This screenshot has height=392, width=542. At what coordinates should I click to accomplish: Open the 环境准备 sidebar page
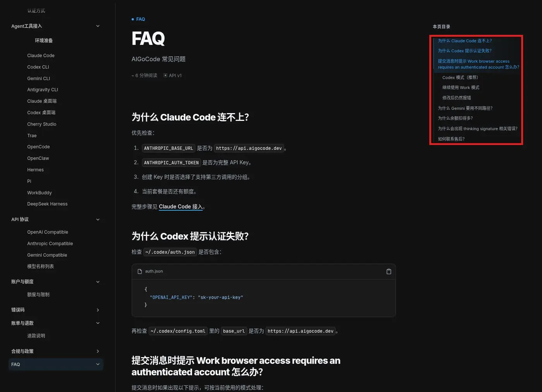point(44,41)
